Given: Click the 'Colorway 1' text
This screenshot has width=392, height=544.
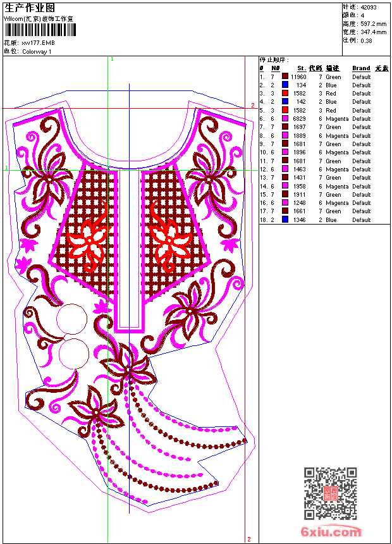Looking at the screenshot, I should coord(37,52).
